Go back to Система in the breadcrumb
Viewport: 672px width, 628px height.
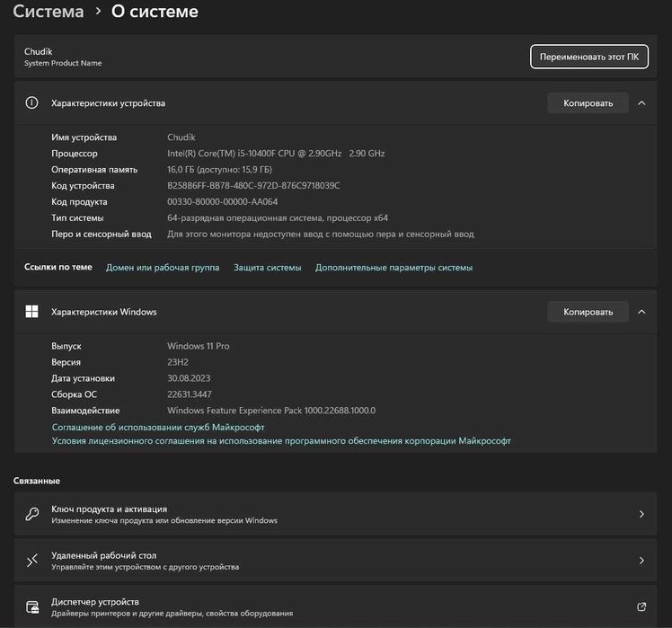(x=49, y=12)
